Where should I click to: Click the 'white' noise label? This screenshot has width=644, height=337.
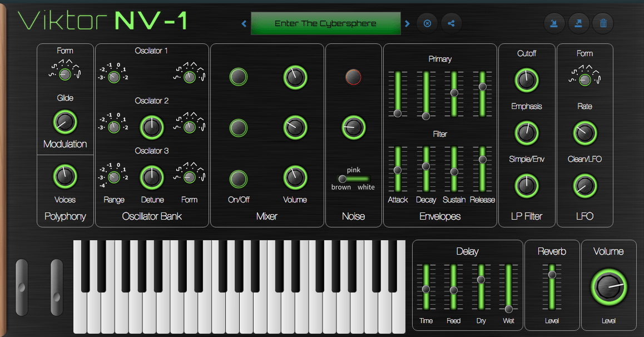point(366,187)
